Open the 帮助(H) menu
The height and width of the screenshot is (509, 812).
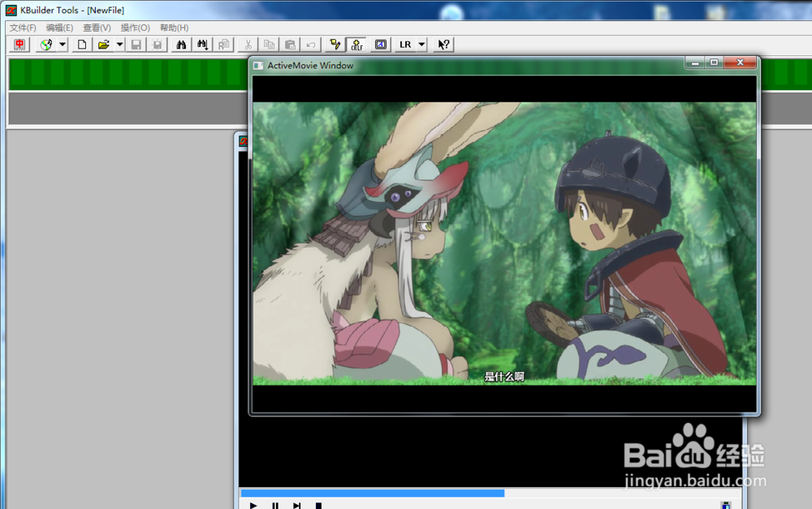click(174, 28)
